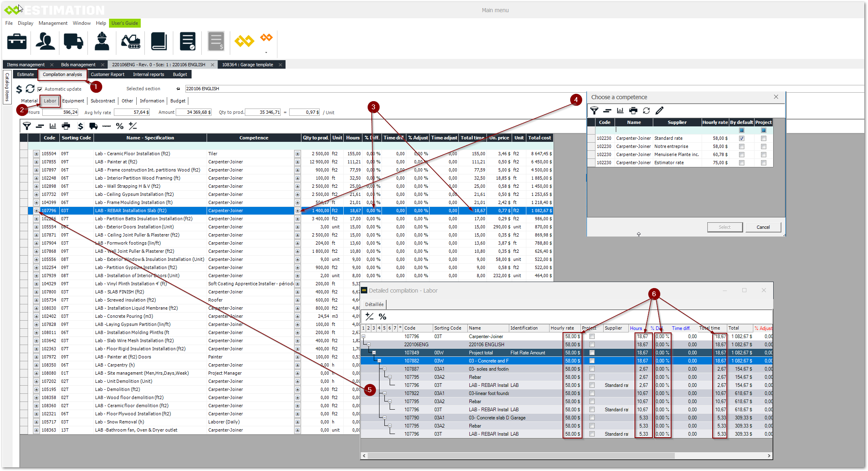Check By default for Notre entreprise
This screenshot has width=868, height=471.
coord(742,146)
